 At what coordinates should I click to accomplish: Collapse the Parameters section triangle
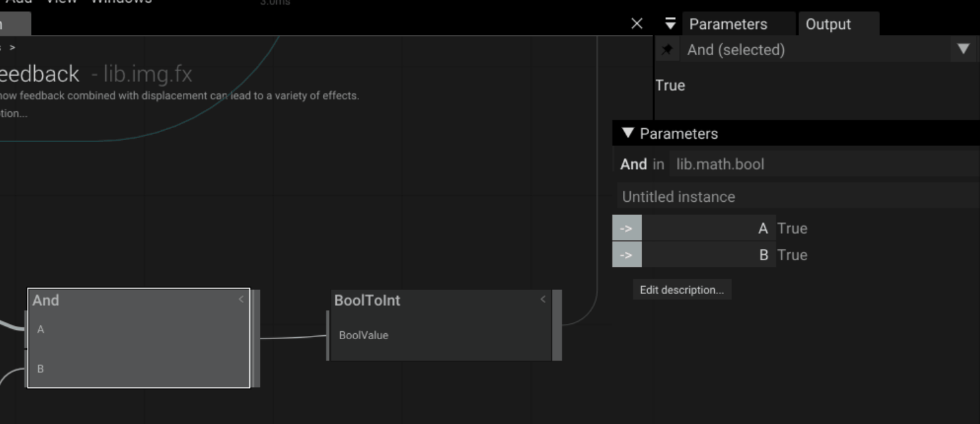point(627,133)
